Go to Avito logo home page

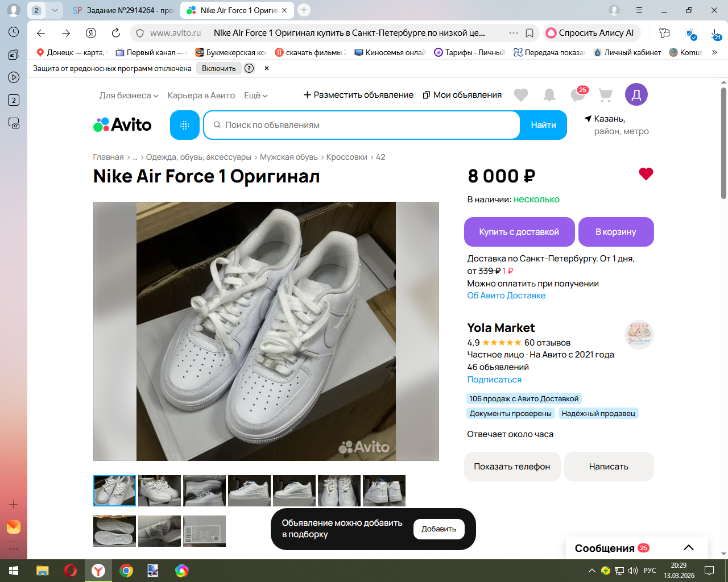tap(122, 125)
